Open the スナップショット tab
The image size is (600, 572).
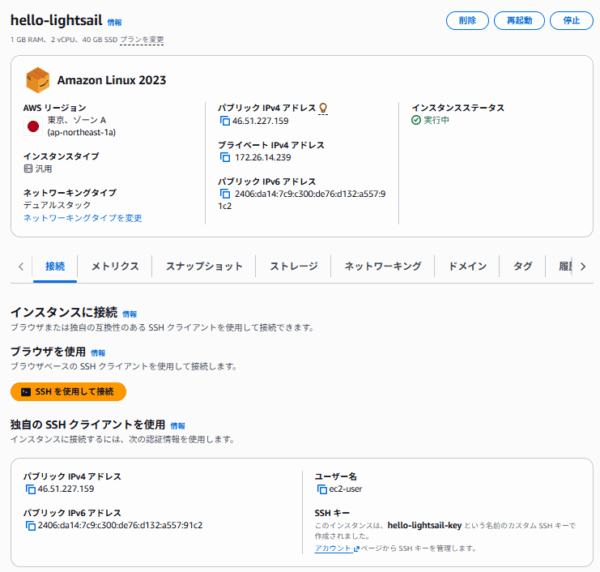pos(204,266)
